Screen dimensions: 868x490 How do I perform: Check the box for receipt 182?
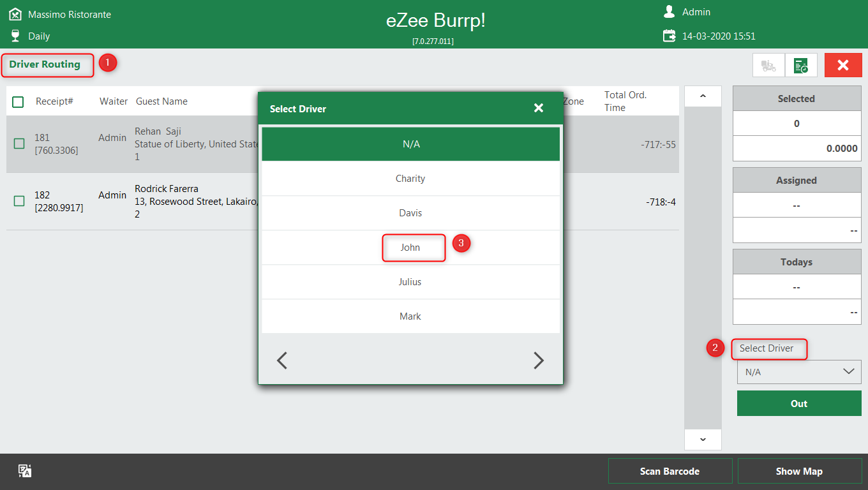coord(19,201)
